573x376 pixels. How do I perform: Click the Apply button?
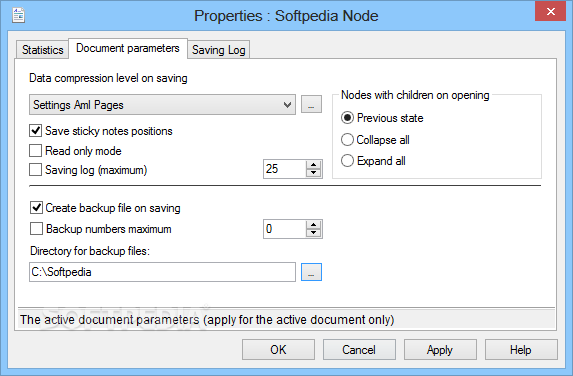(x=440, y=350)
